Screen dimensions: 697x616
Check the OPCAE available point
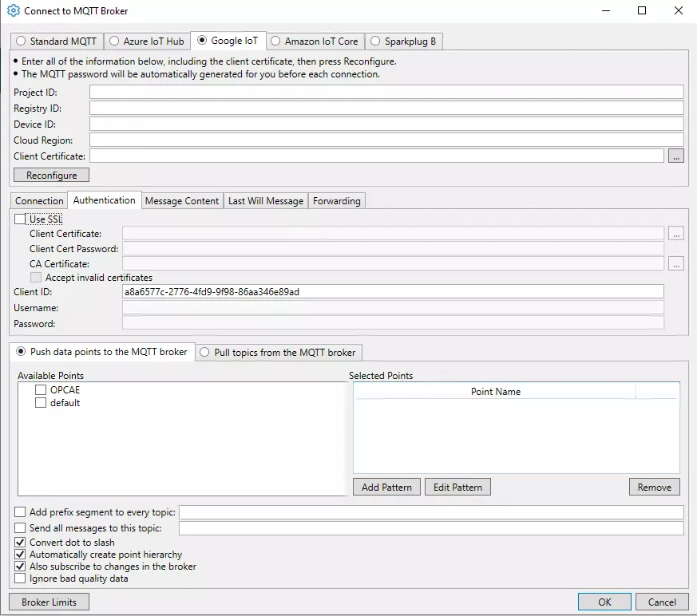(41, 390)
